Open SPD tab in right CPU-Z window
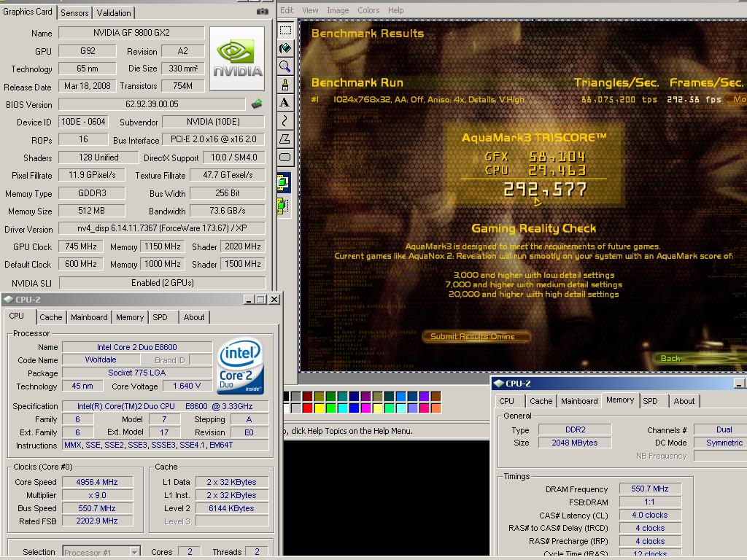 pyautogui.click(x=650, y=401)
